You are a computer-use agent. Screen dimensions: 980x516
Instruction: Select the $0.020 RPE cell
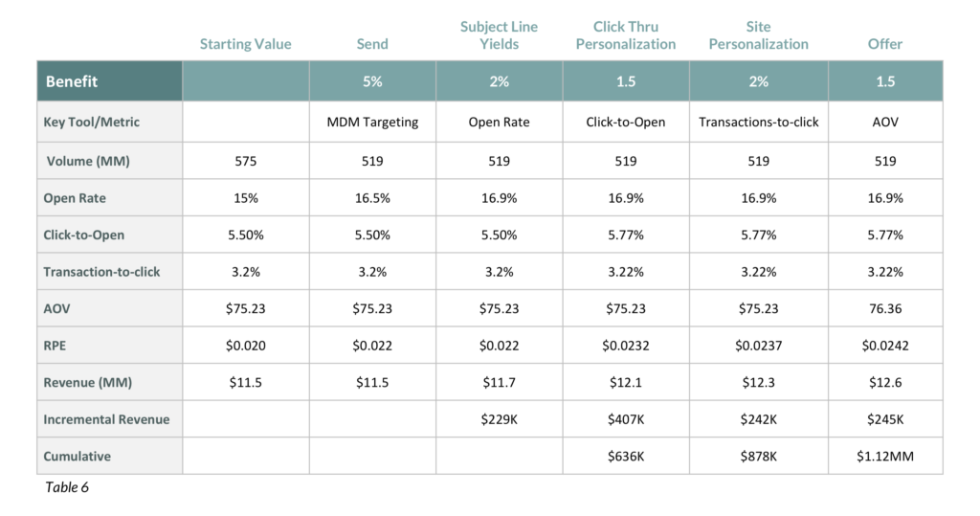pyautogui.click(x=245, y=346)
